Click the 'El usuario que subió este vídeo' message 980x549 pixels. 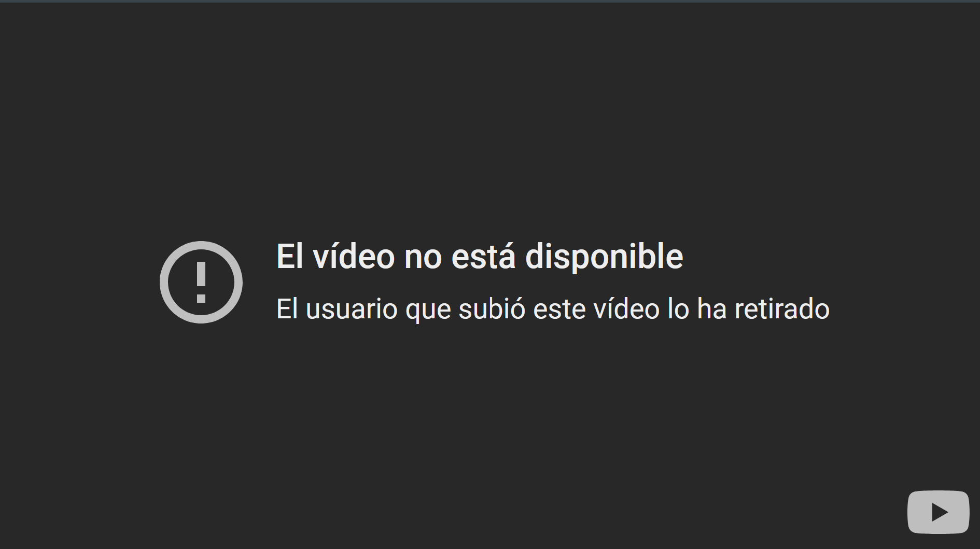553,309
